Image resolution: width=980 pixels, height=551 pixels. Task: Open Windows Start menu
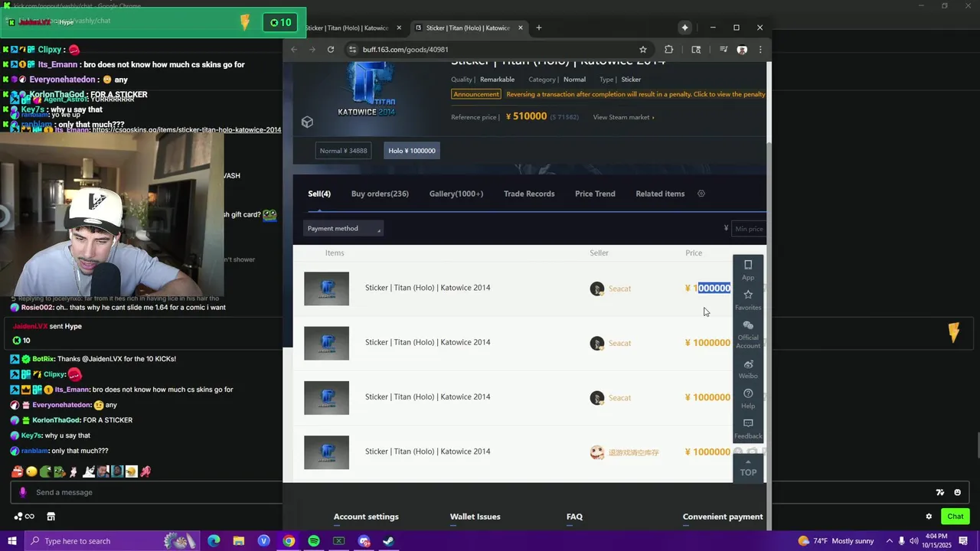(12, 541)
